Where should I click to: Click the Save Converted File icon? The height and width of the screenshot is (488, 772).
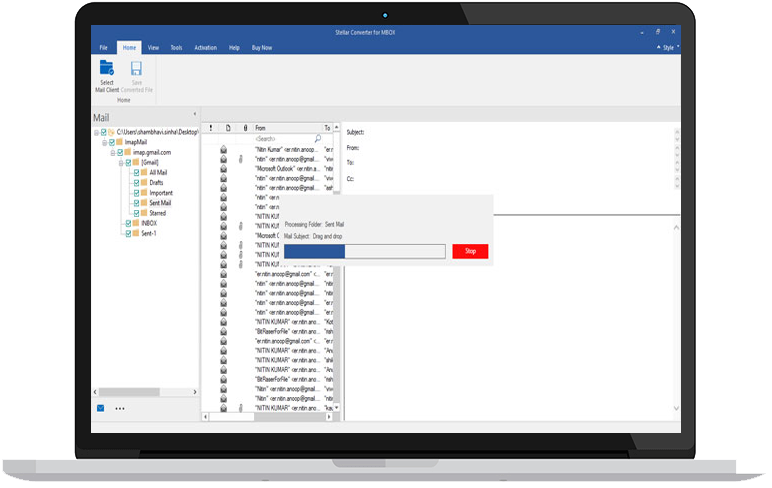coord(136,69)
